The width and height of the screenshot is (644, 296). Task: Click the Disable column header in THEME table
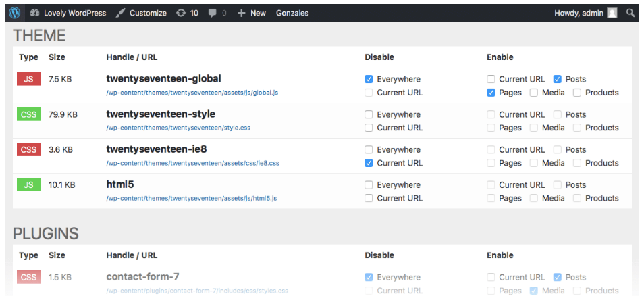pyautogui.click(x=379, y=57)
